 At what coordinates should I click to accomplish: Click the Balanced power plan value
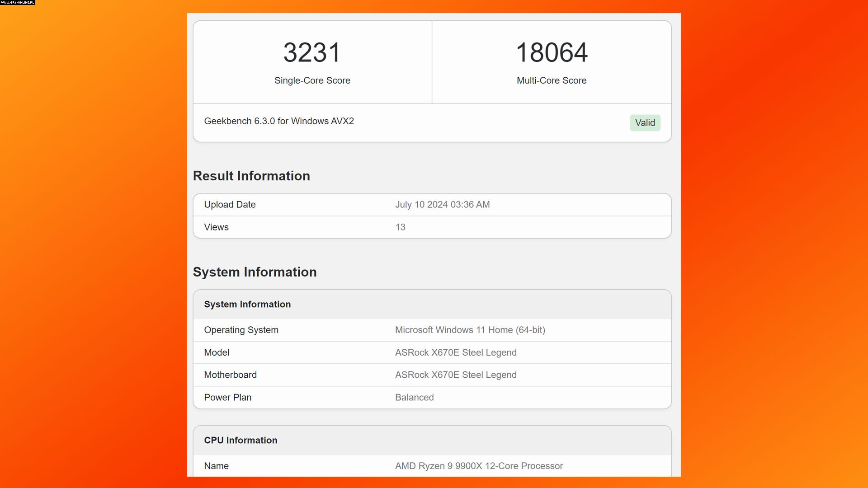click(414, 398)
